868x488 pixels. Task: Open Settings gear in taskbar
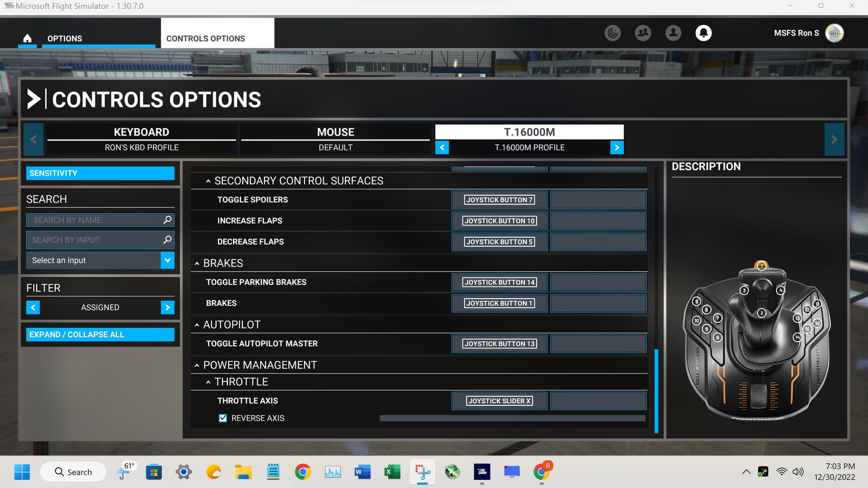click(184, 472)
